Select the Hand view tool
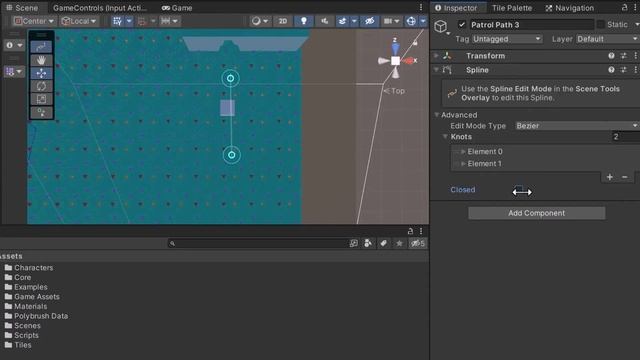 pyautogui.click(x=41, y=60)
